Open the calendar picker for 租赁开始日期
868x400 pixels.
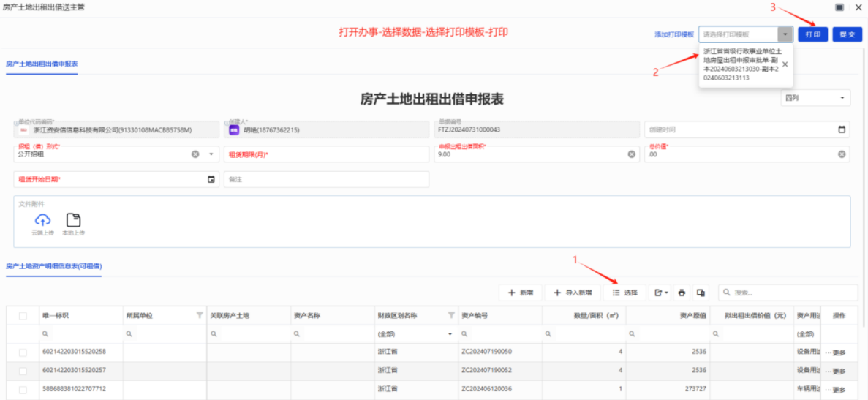tap(211, 179)
